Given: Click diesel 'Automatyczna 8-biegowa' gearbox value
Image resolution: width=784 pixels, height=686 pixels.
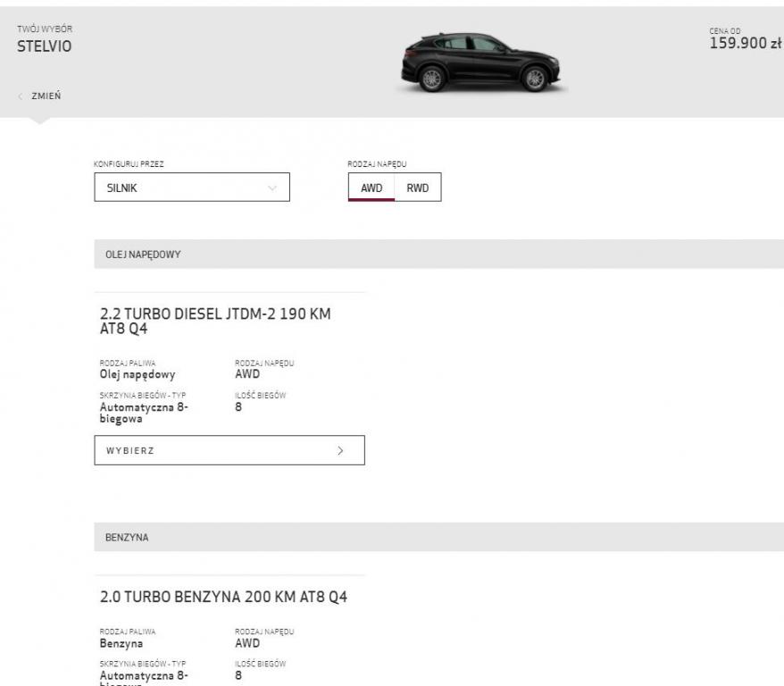Looking at the screenshot, I should coord(144,413).
